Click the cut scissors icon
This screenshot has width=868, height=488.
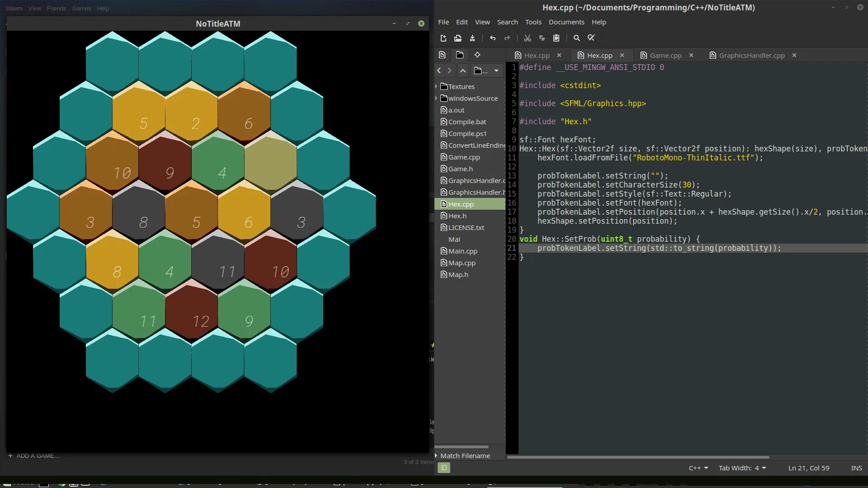pos(527,38)
